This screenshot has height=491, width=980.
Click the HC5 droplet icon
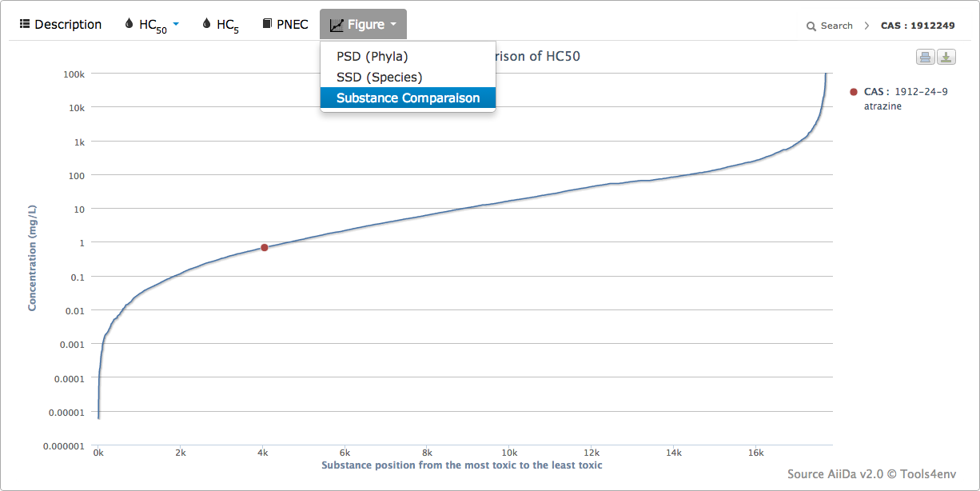tap(207, 24)
